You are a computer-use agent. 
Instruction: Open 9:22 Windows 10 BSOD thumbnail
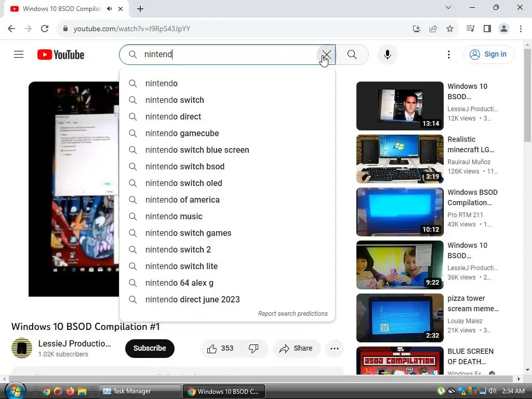click(x=400, y=264)
